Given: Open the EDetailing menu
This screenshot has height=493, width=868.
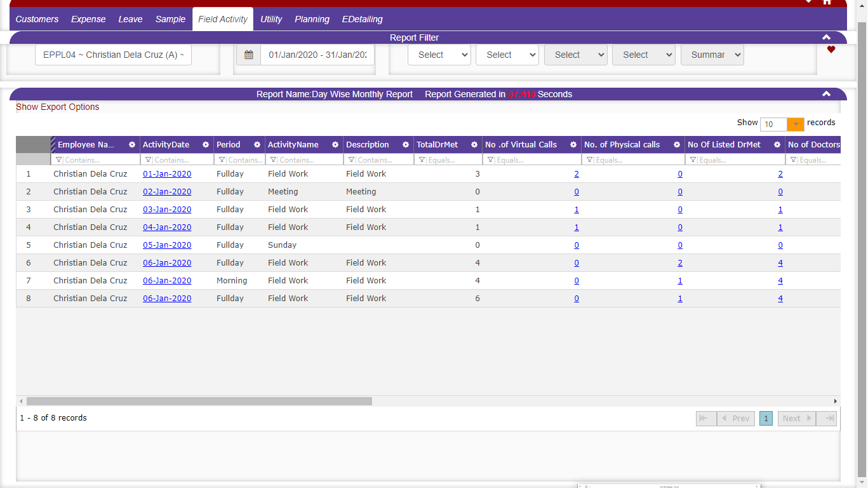Looking at the screenshot, I should pos(363,19).
